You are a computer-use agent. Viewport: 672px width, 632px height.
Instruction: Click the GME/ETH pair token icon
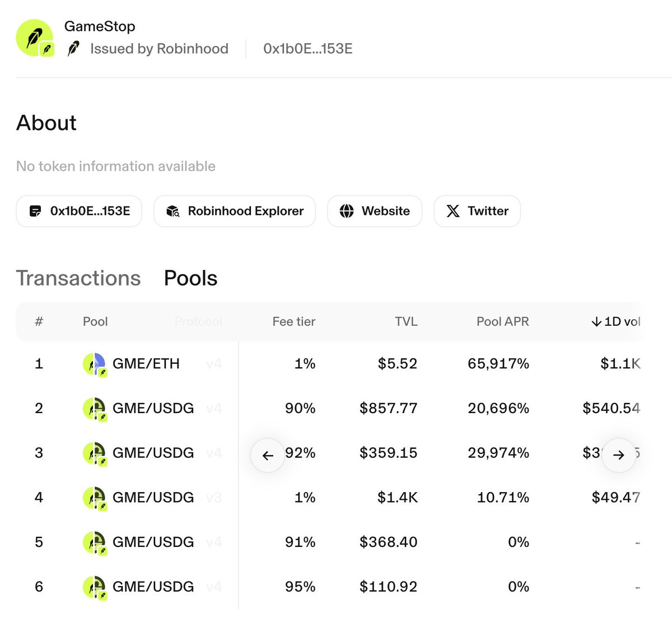coord(95,364)
